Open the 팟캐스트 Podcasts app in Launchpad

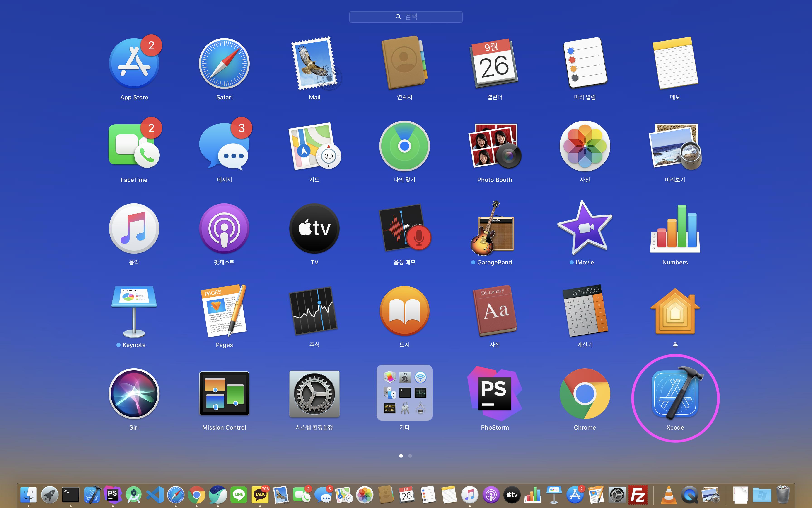tap(224, 228)
